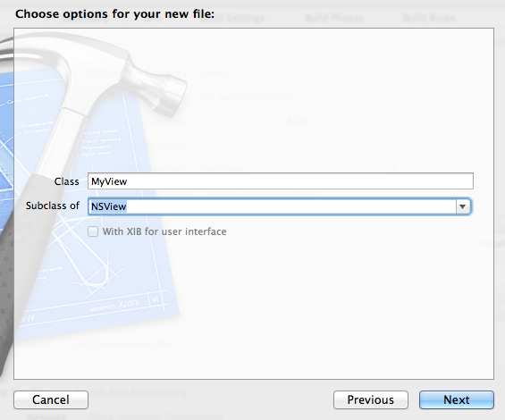Click the Next button
Viewport: 505px width, 420px height.
457,399
